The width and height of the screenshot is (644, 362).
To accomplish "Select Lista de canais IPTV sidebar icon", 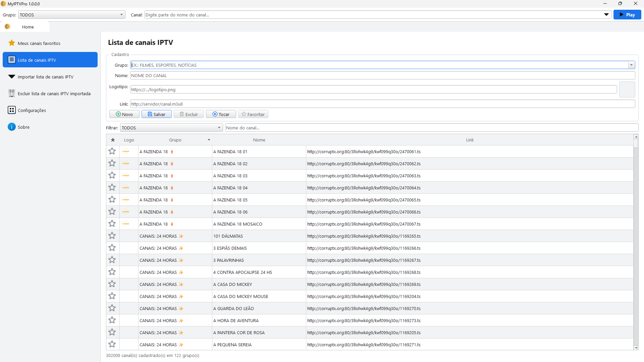I will point(12,60).
